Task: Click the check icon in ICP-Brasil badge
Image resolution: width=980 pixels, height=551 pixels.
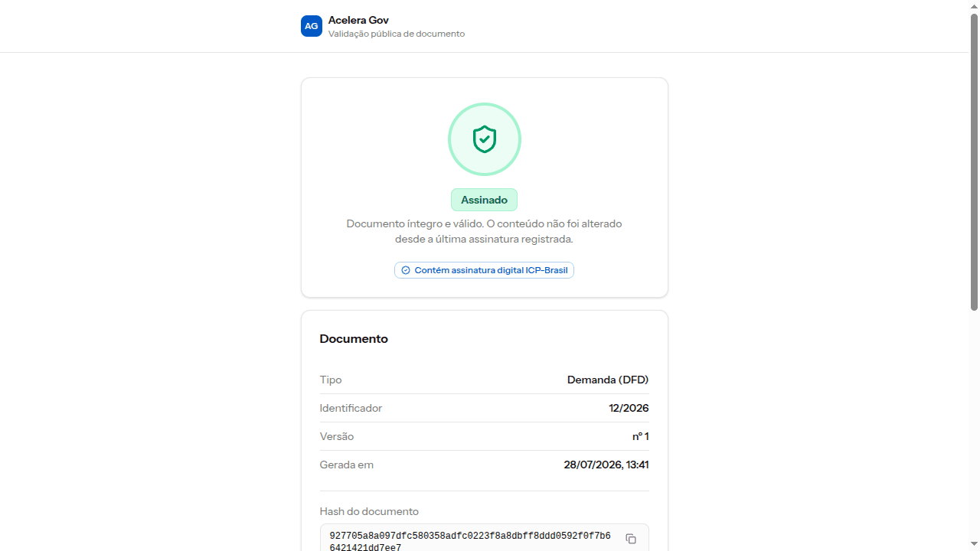Action: (406, 270)
